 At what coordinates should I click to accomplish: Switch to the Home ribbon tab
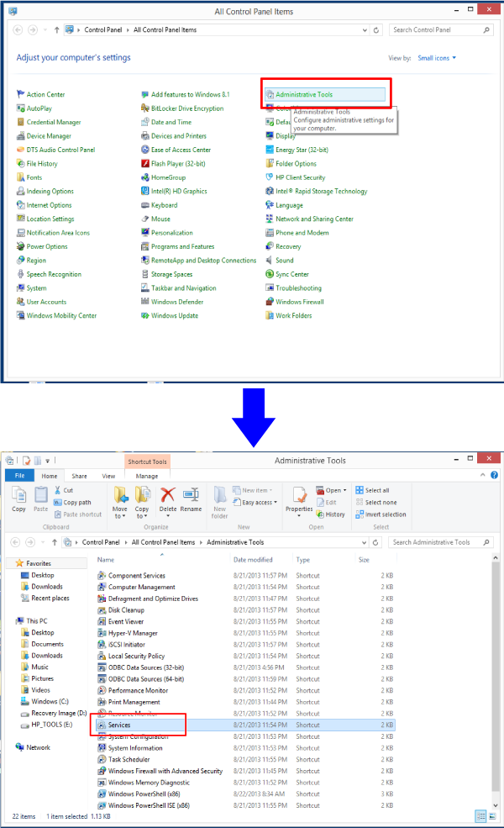pos(50,477)
